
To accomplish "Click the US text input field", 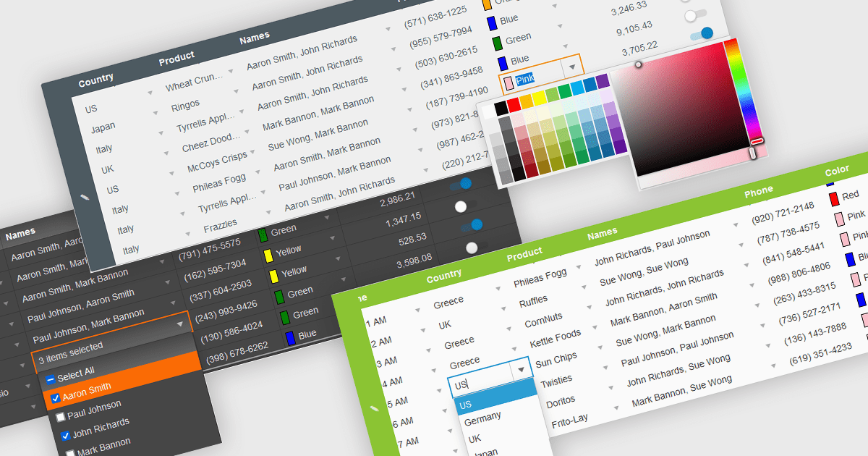I will point(479,384).
